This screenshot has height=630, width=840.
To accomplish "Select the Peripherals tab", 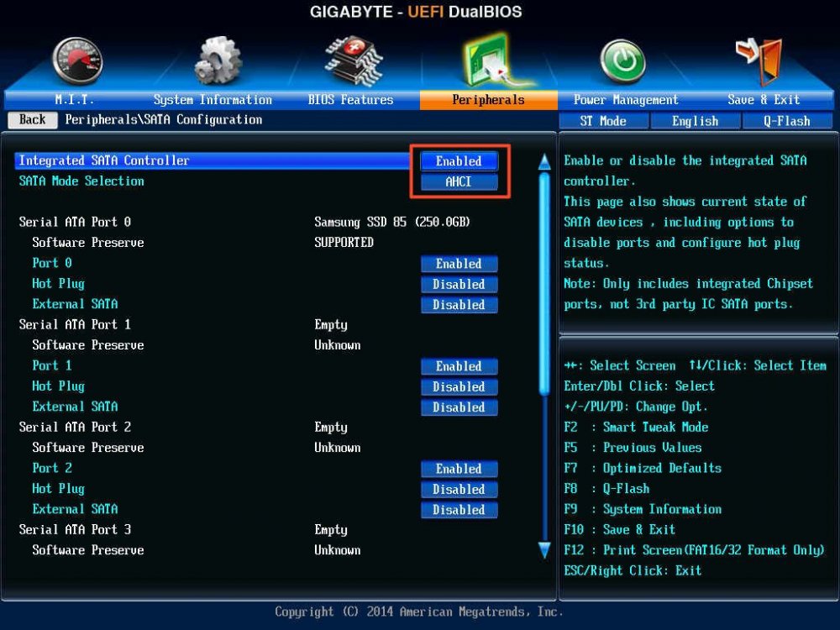I will pyautogui.click(x=489, y=100).
